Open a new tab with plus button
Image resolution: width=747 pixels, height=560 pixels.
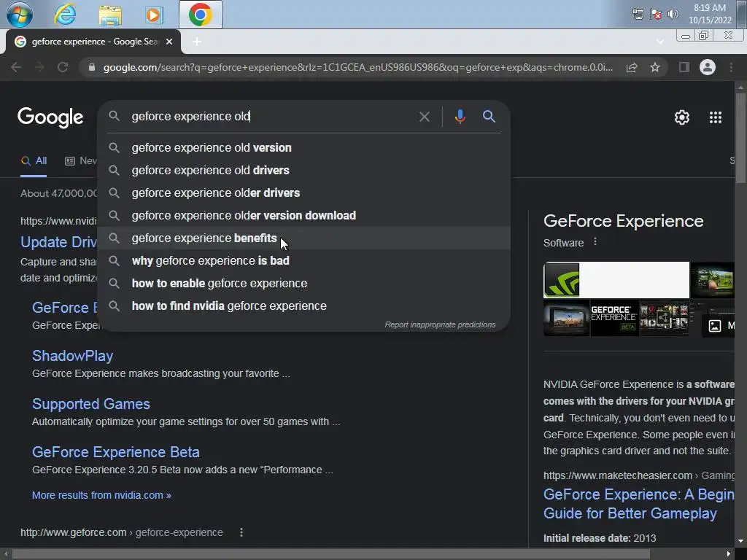tap(197, 42)
